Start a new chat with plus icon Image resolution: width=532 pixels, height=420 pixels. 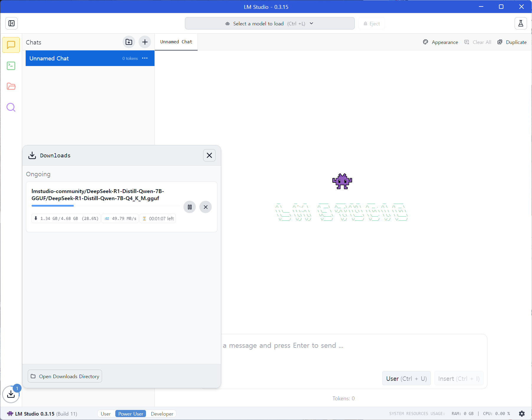point(145,42)
